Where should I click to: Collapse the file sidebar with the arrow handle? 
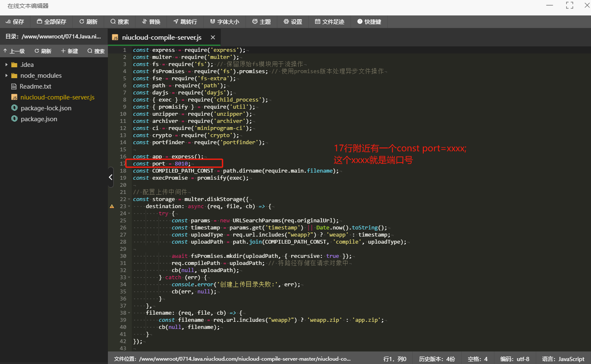tap(110, 177)
